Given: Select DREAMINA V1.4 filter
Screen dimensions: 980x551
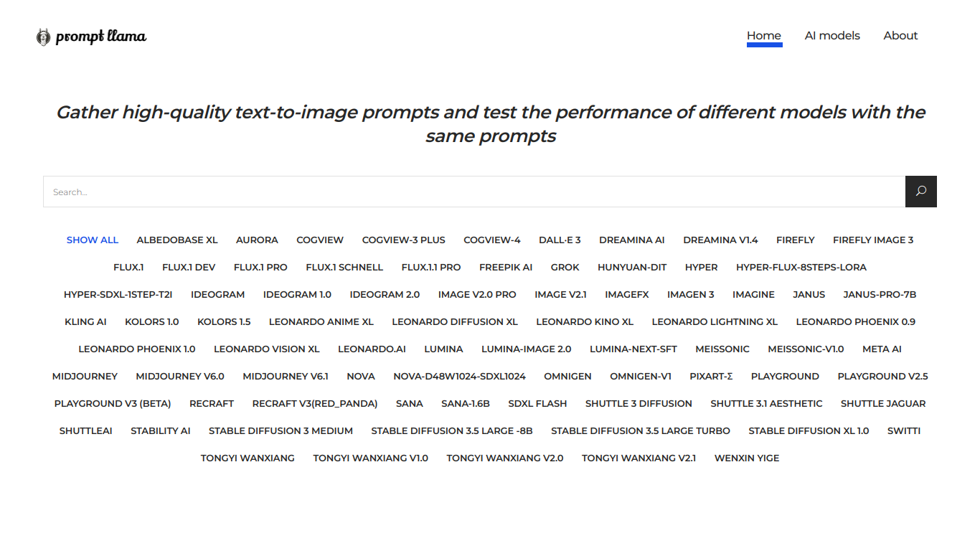Looking at the screenshot, I should pos(720,240).
